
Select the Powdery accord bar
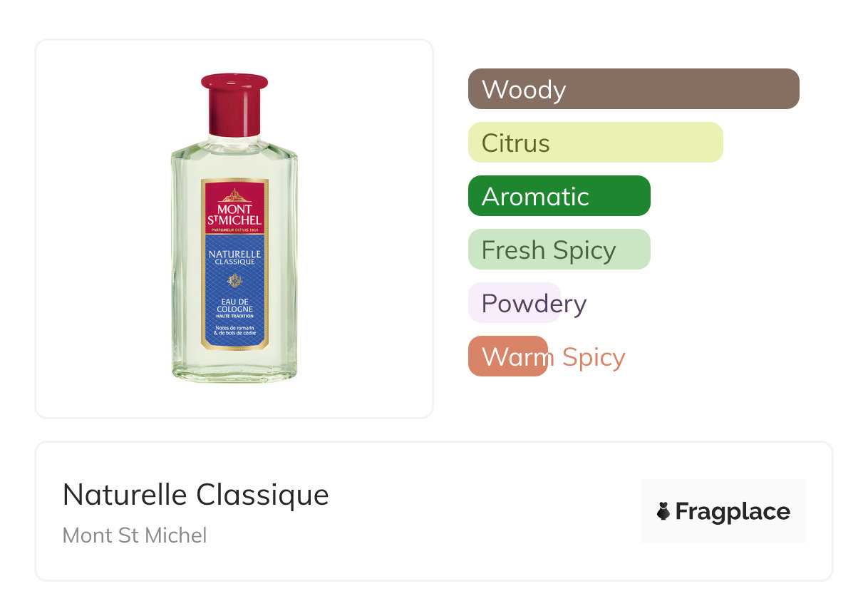click(515, 303)
